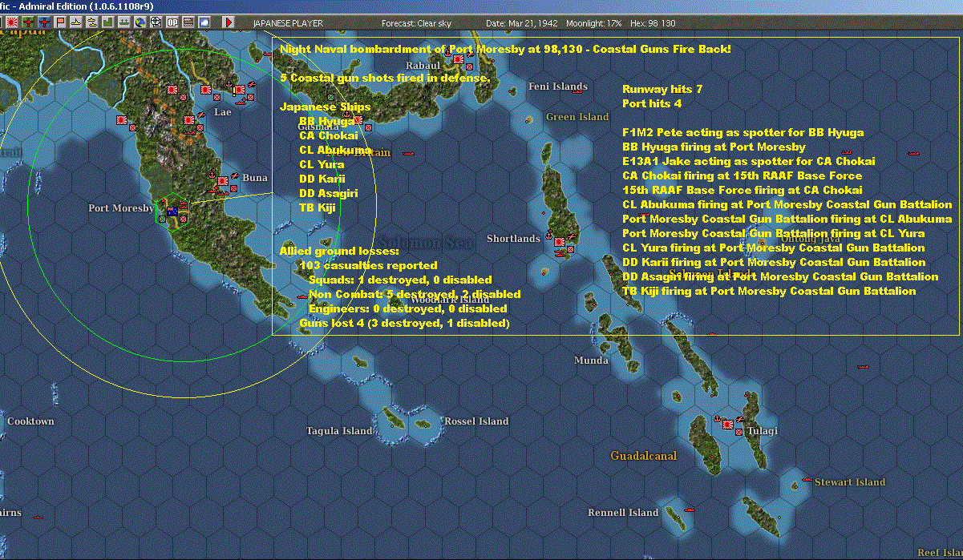Screen dimensions: 963x560
Task: Click the anchor port icon near Buna
Action: [x=211, y=175]
